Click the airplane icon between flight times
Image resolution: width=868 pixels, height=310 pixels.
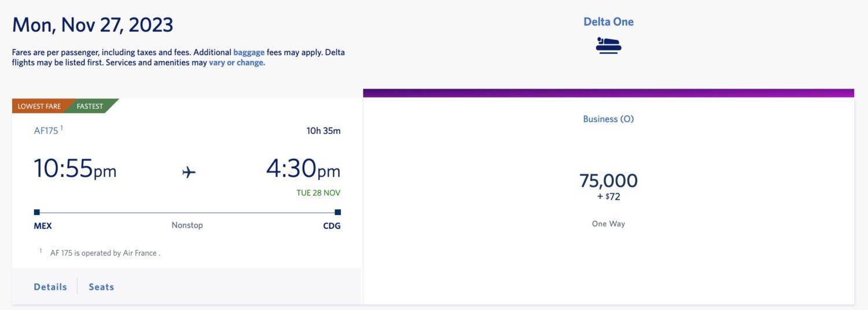click(189, 172)
